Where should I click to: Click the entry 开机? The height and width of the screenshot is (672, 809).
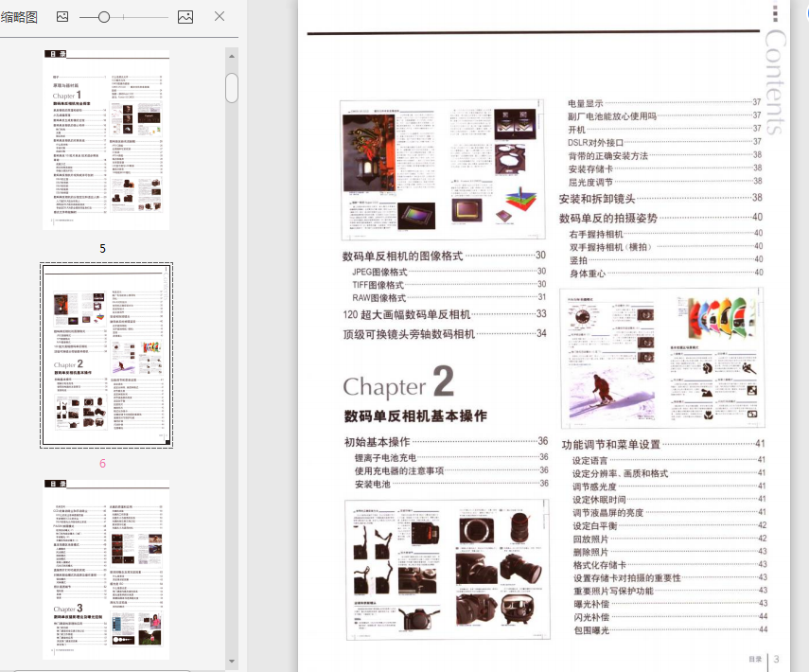point(576,130)
